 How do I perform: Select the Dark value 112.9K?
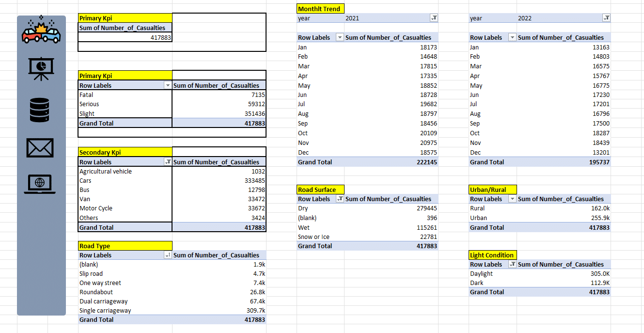click(x=564, y=283)
